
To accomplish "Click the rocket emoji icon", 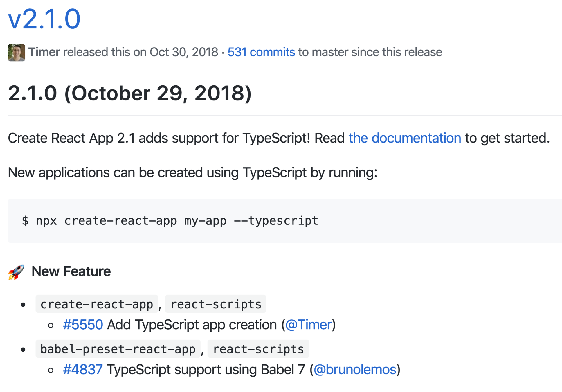I will pos(16,272).
